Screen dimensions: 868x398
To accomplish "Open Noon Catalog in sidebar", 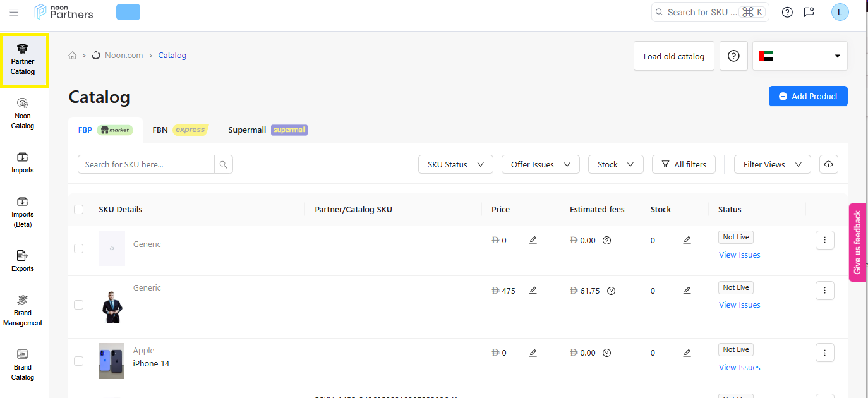I will [x=23, y=114].
